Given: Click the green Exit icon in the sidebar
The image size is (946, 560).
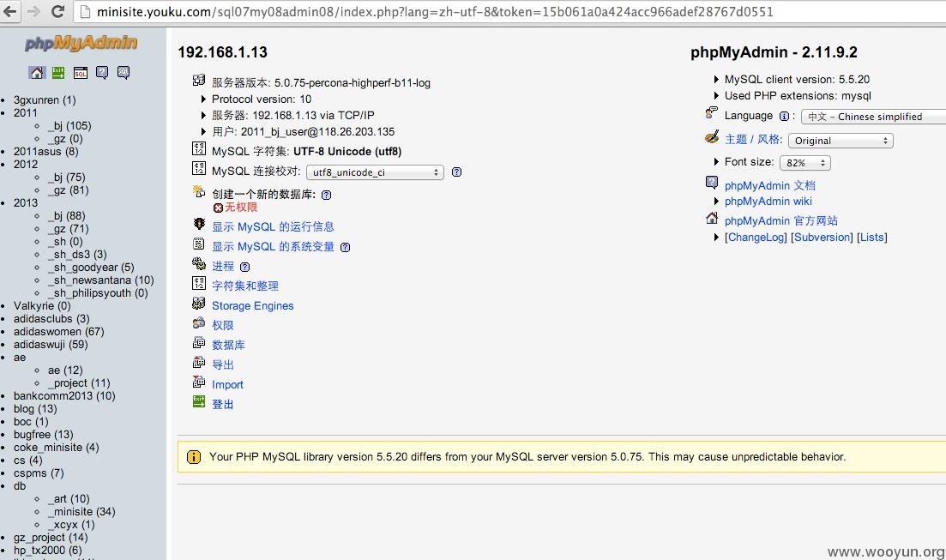Looking at the screenshot, I should [58, 72].
